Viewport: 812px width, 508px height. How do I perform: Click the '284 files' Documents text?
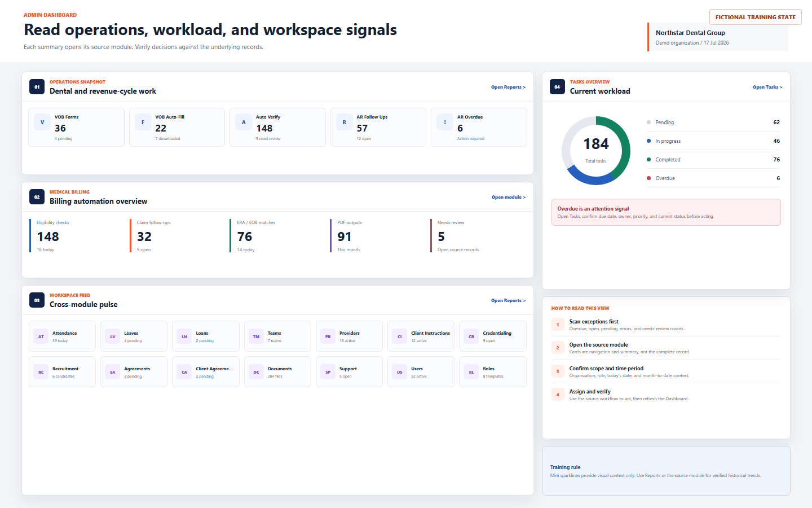point(275,376)
